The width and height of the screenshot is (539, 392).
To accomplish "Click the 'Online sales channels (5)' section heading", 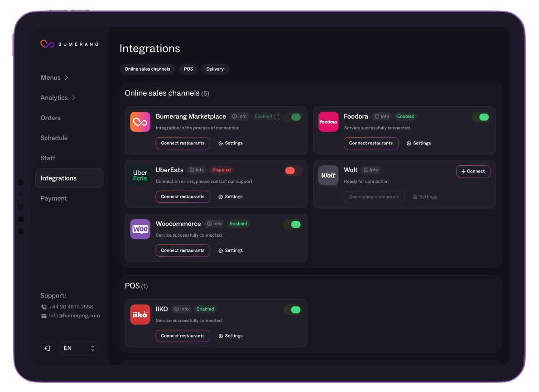I will pyautogui.click(x=167, y=93).
